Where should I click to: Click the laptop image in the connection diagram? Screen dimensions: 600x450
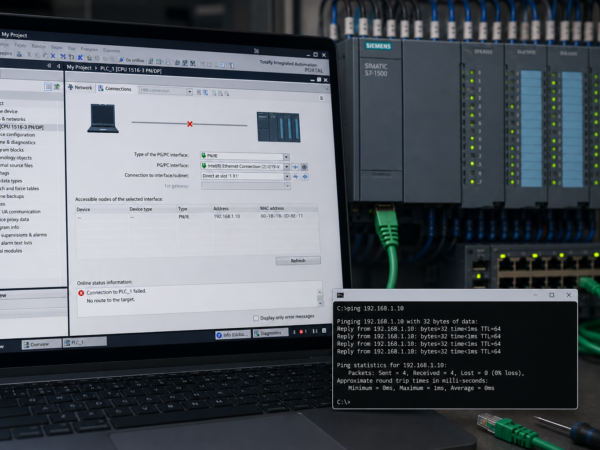pos(103,119)
